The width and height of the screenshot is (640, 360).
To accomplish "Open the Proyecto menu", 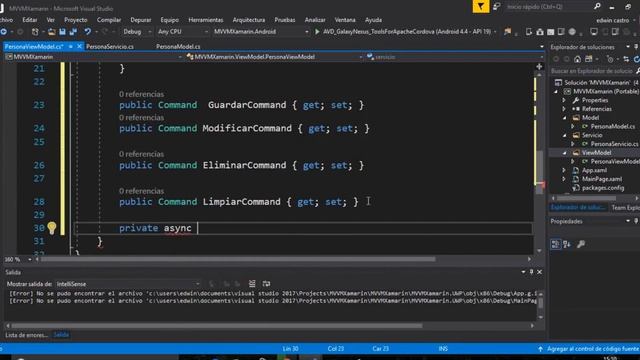I will [76, 20].
